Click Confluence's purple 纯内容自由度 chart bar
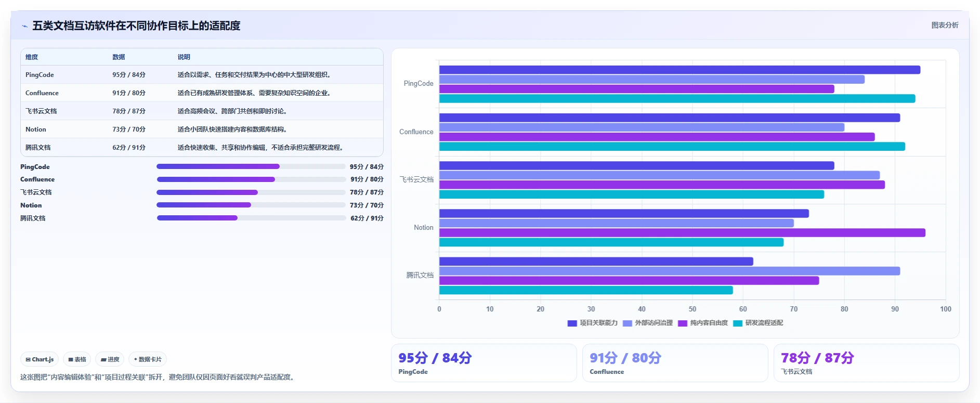 coord(657,137)
